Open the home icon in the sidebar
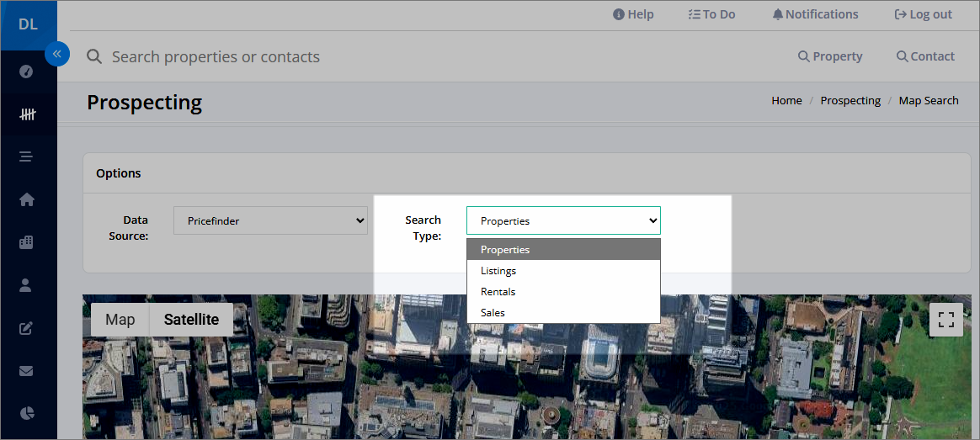This screenshot has height=440, width=980. point(26,199)
